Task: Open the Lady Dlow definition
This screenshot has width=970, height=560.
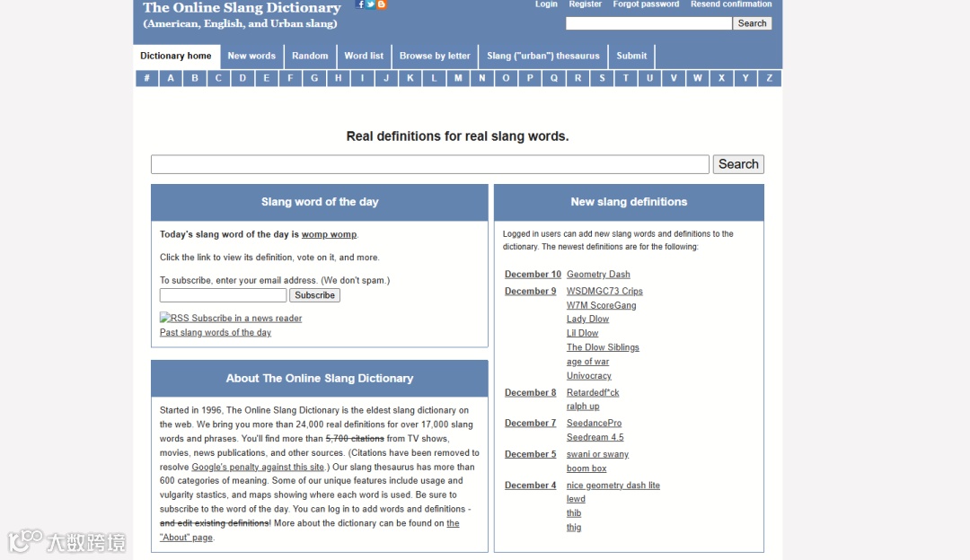Action: (x=587, y=319)
